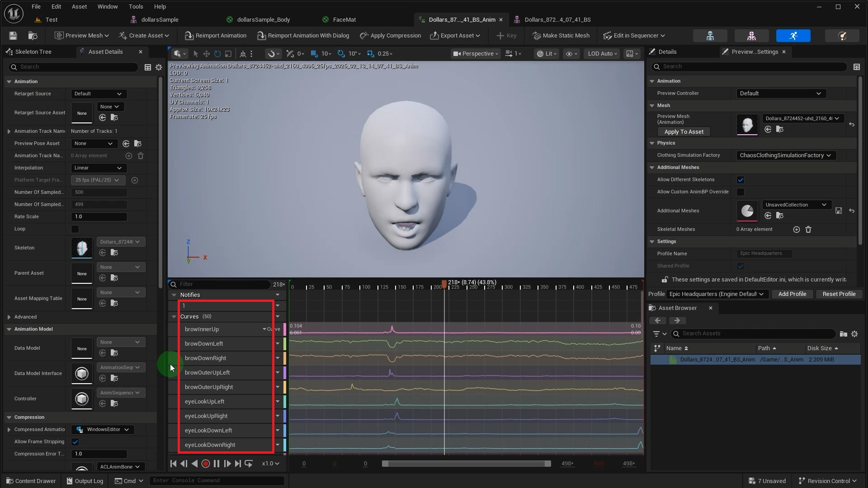Jump to the animation's first frame
Viewport: 868px width, 488px height.
point(173,464)
